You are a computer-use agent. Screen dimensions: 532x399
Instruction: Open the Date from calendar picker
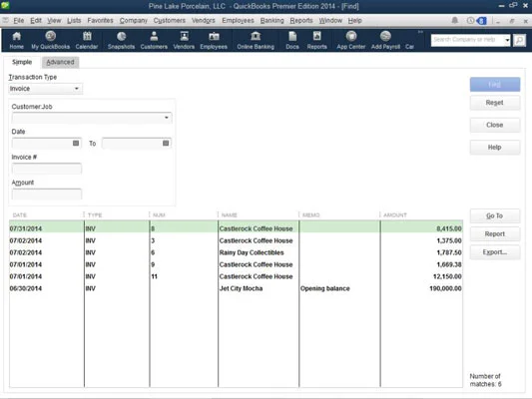tap(76, 143)
